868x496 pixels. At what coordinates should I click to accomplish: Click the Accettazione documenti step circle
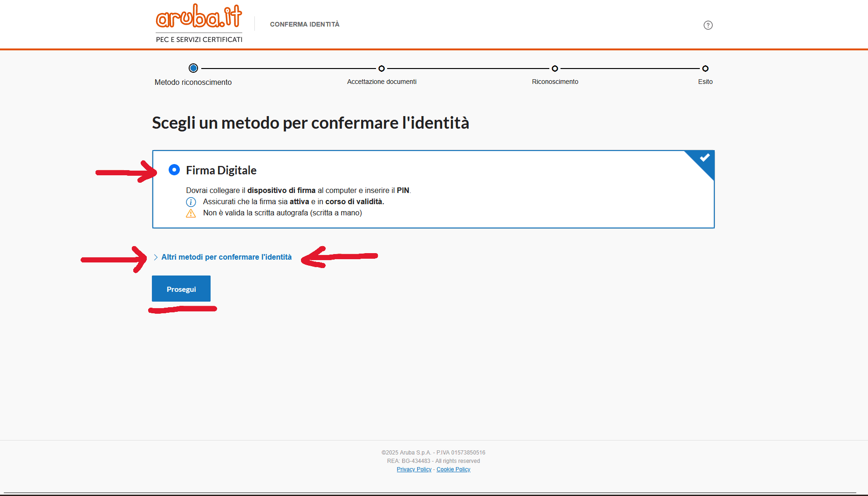[x=382, y=69]
